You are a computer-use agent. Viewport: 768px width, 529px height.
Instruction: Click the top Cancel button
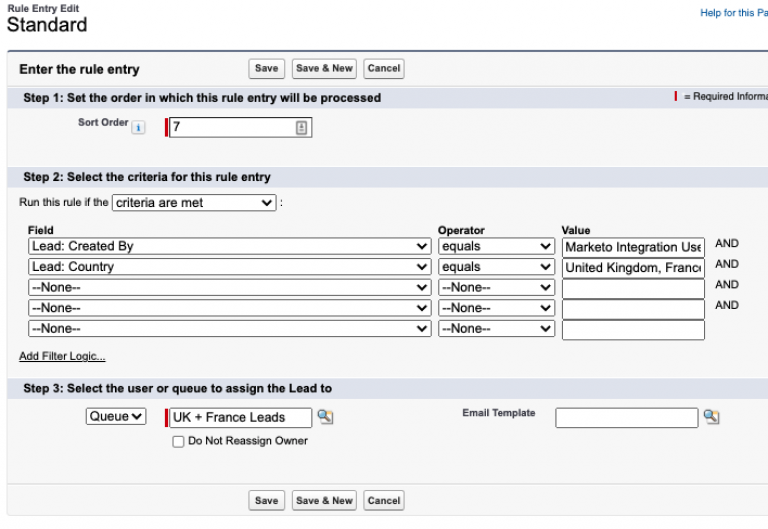tap(384, 69)
